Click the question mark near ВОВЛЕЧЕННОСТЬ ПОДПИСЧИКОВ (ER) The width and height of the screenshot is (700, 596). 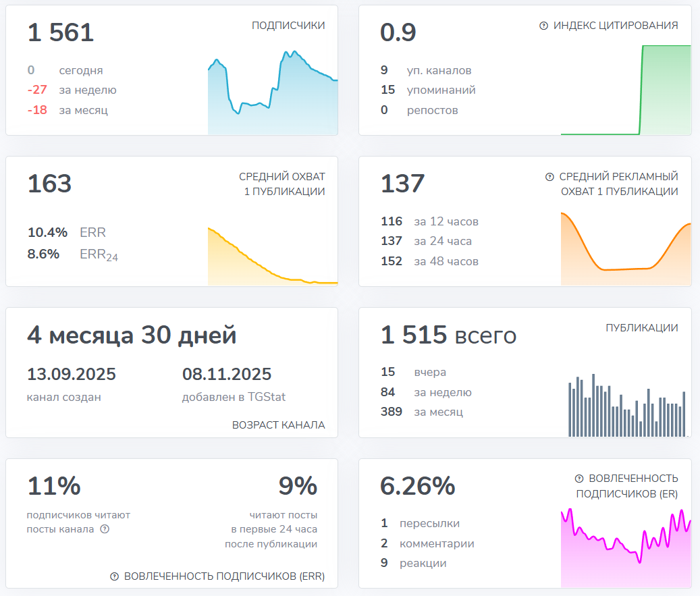(x=580, y=478)
